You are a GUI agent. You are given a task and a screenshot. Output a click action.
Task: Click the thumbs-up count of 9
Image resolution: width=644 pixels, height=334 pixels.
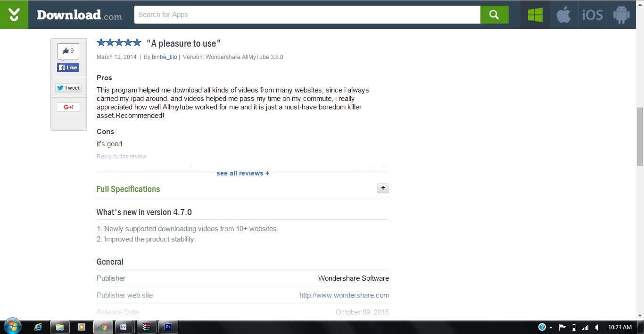coord(68,51)
